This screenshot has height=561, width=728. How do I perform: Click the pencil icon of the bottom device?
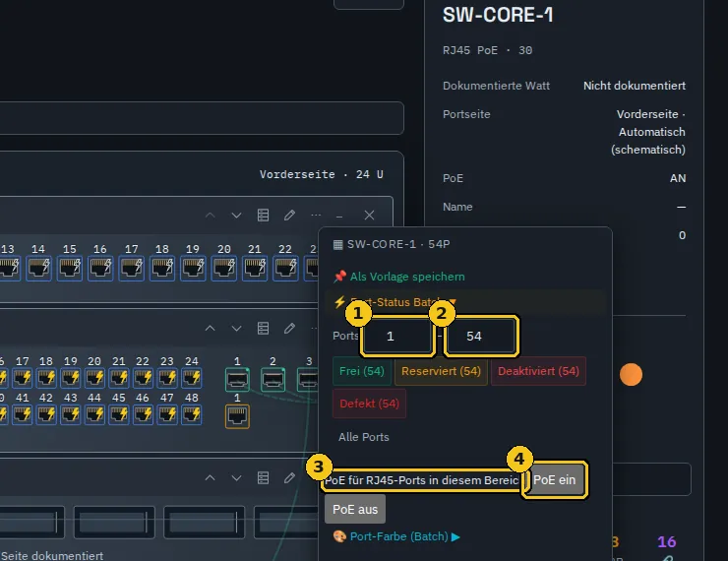pyautogui.click(x=289, y=478)
